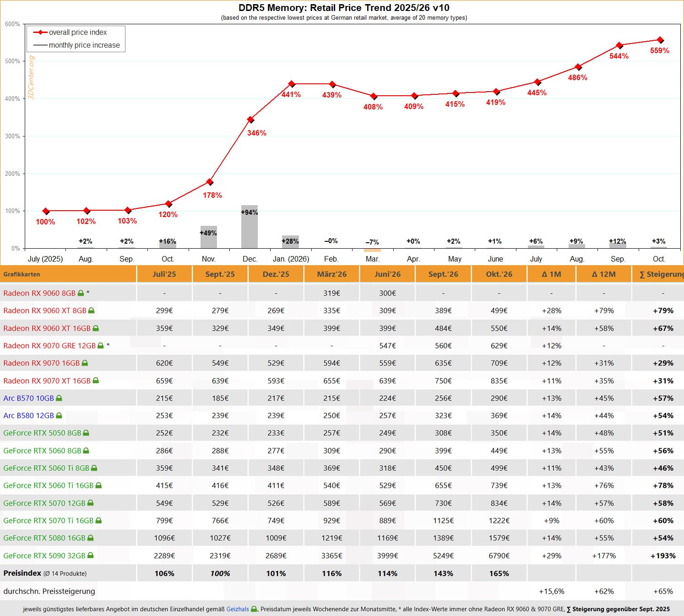Open the GeForce RTX 5090 32GB product link
684x616 pixels.
tap(44, 556)
